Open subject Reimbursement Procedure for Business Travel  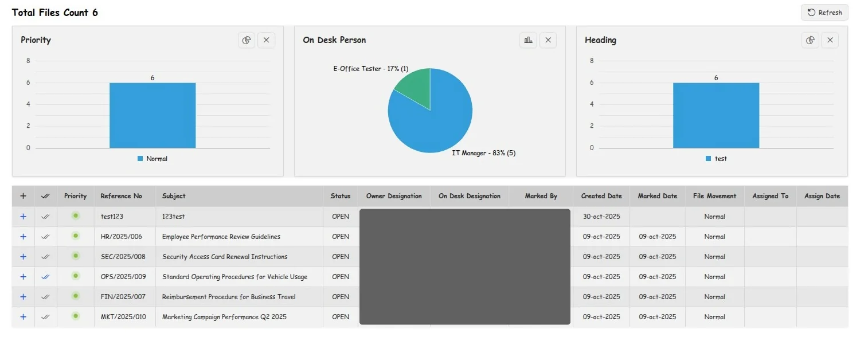(x=229, y=297)
